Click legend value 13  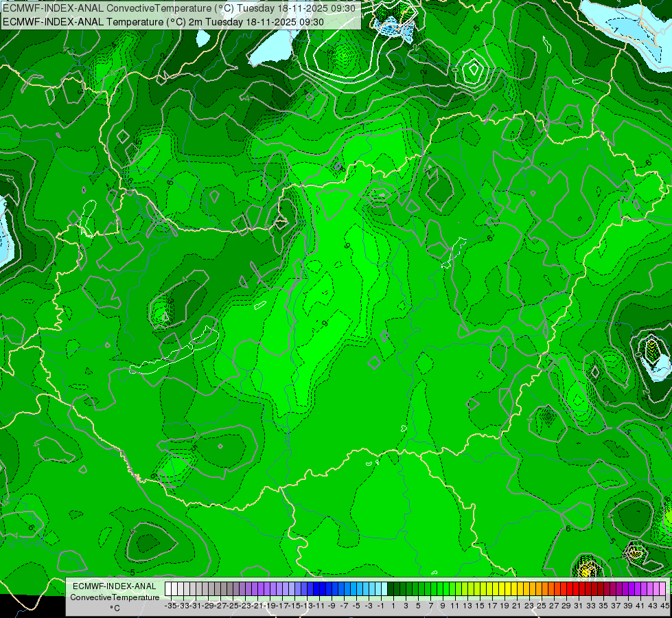click(467, 606)
